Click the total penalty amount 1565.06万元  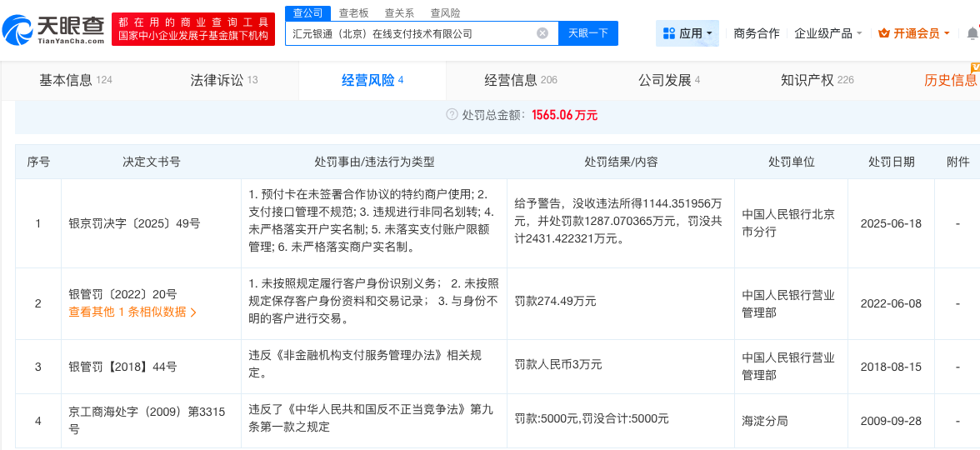pyautogui.click(x=565, y=115)
